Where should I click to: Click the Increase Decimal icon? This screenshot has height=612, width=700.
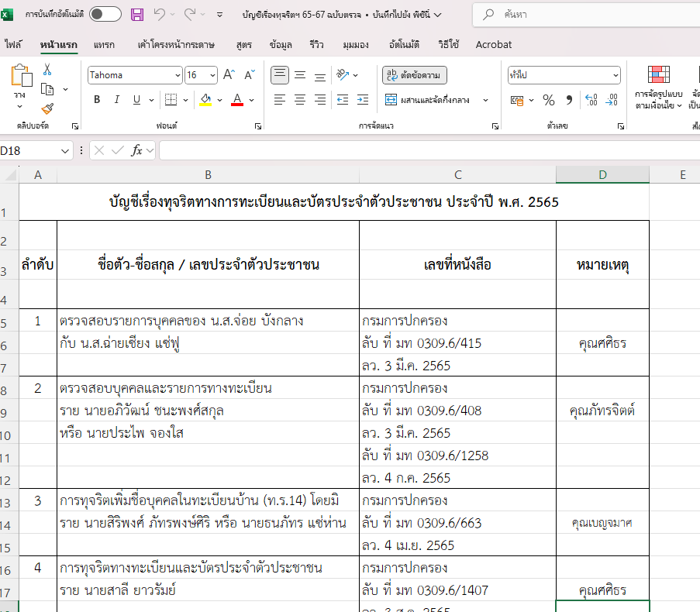click(x=591, y=100)
